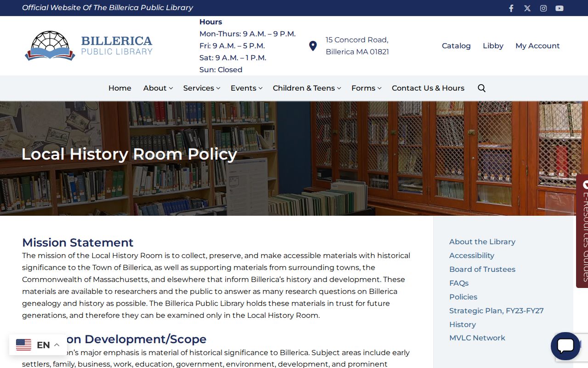Expand the EN language selector
Viewport: 588px width, 368px height.
[38, 345]
